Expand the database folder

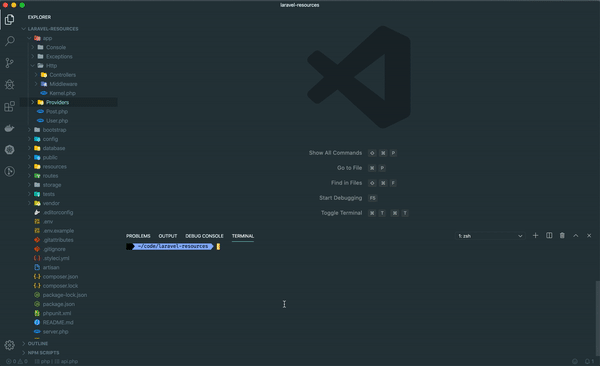point(54,148)
